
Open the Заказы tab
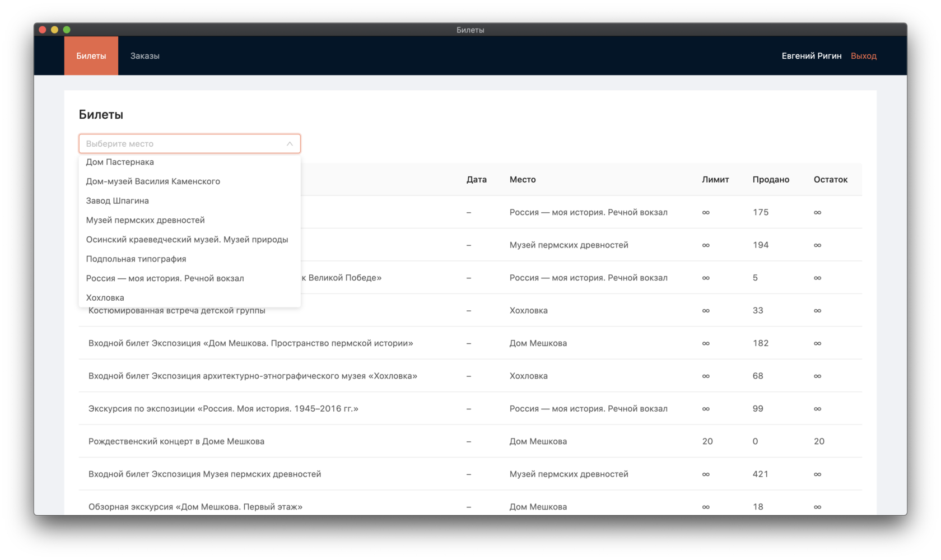tap(145, 56)
